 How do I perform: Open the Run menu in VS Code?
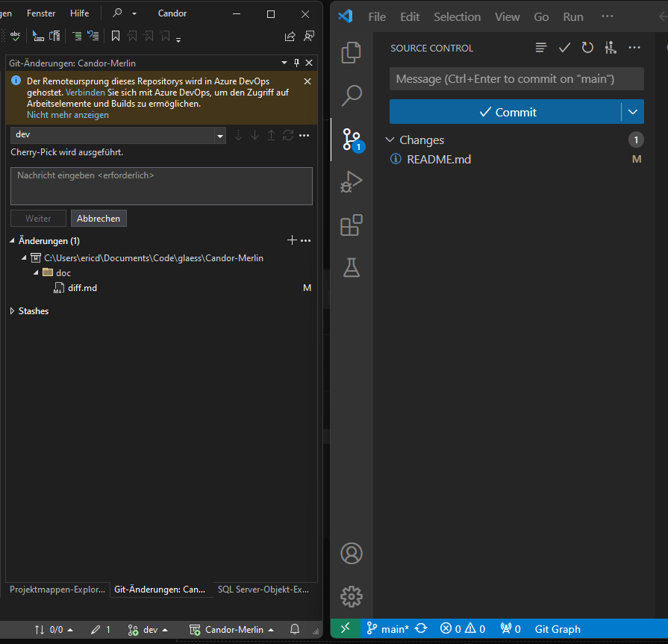[x=573, y=16]
